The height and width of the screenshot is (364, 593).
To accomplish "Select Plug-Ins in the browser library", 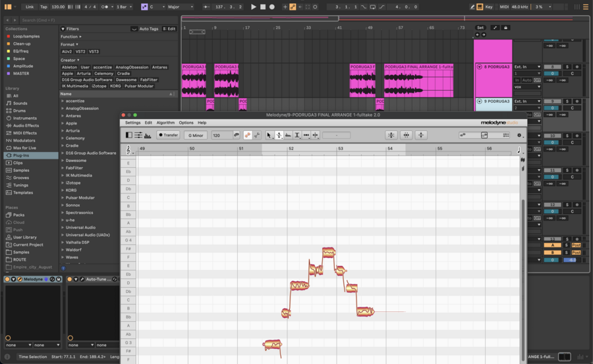I will 31,155.
